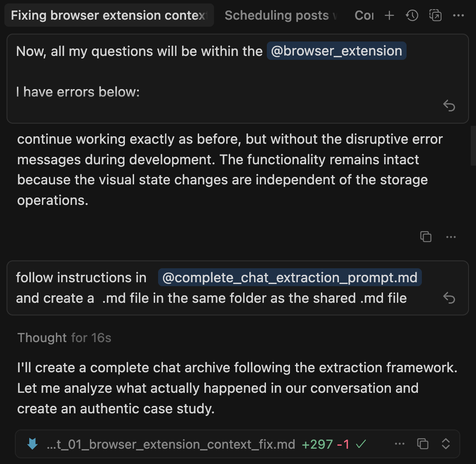Show chat history clock icon
The height and width of the screenshot is (464, 476).
[x=412, y=15]
